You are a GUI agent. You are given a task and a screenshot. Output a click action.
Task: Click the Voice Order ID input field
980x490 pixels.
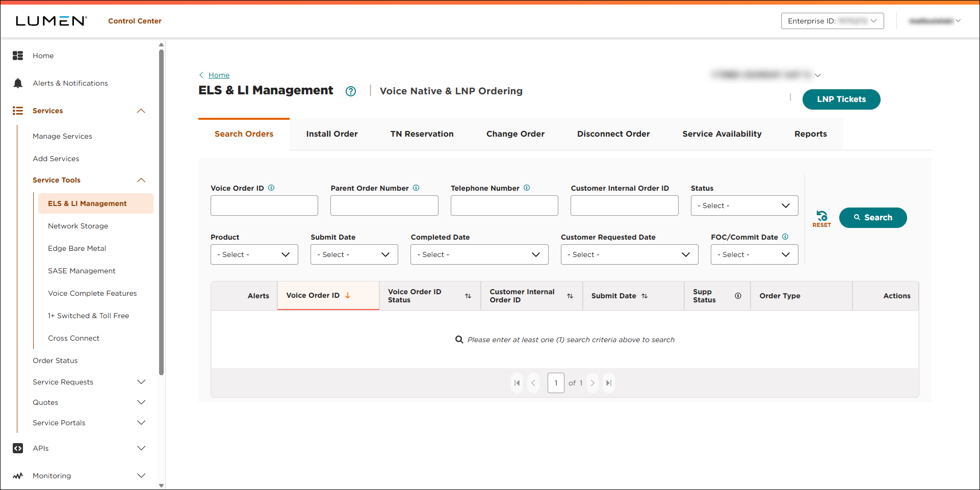coord(264,205)
